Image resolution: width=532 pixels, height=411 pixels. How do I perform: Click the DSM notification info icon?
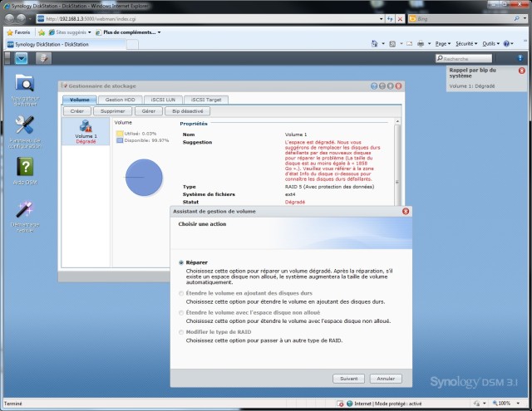pos(520,58)
